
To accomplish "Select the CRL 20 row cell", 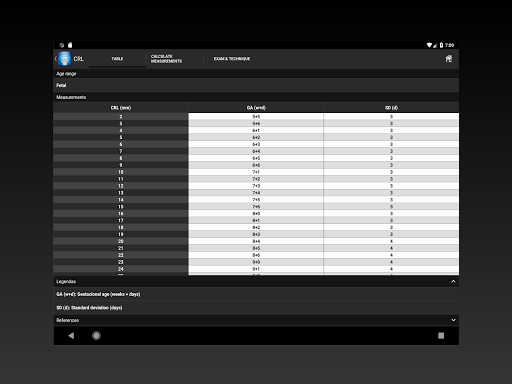I will click(121, 241).
